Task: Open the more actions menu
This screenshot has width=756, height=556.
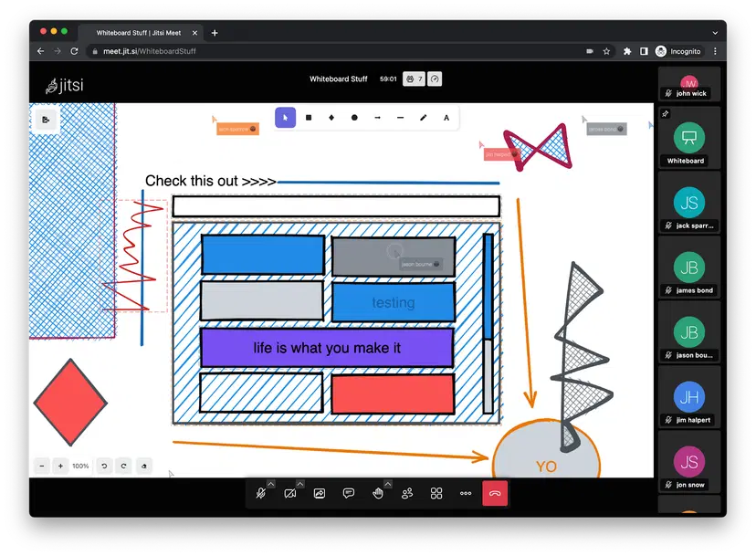Action: point(466,493)
